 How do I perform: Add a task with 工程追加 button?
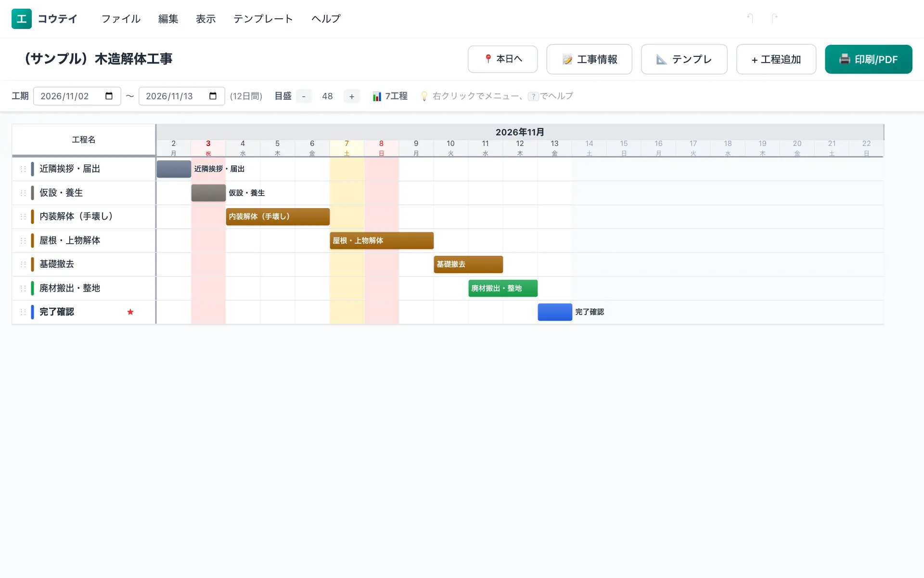[776, 59]
